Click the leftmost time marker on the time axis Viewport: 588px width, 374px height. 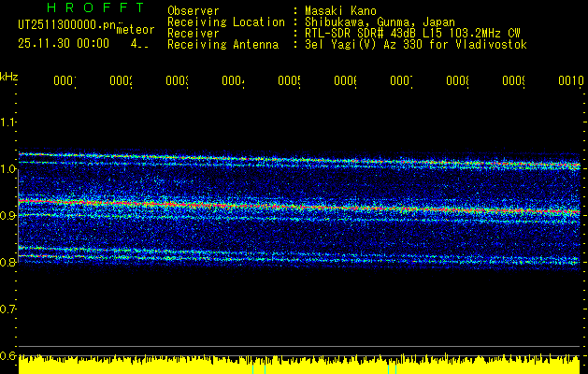pos(65,82)
